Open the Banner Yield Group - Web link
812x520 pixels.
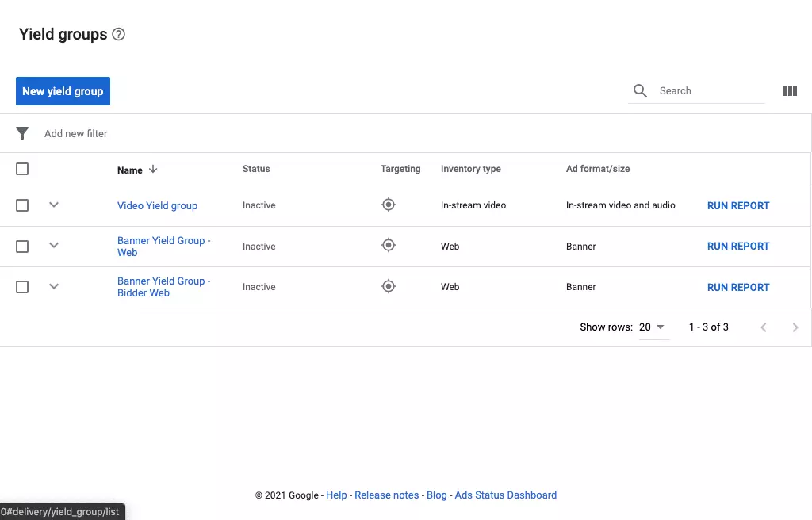tap(163, 247)
